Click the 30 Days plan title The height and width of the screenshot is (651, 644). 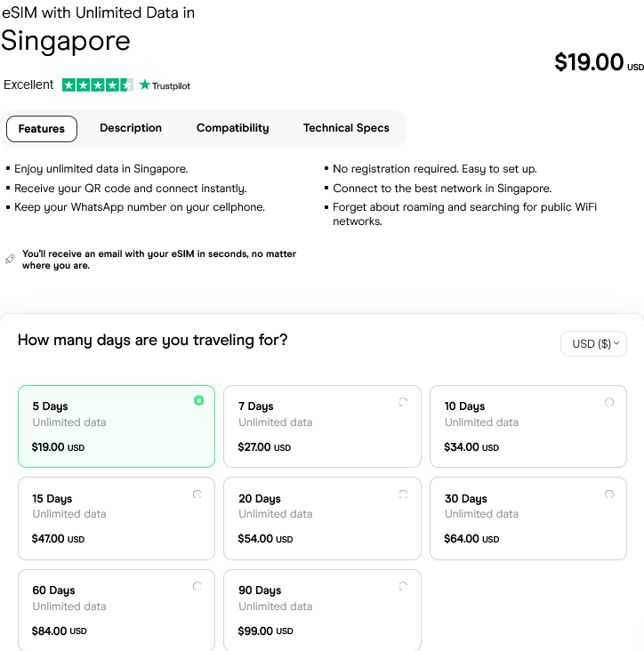click(466, 499)
